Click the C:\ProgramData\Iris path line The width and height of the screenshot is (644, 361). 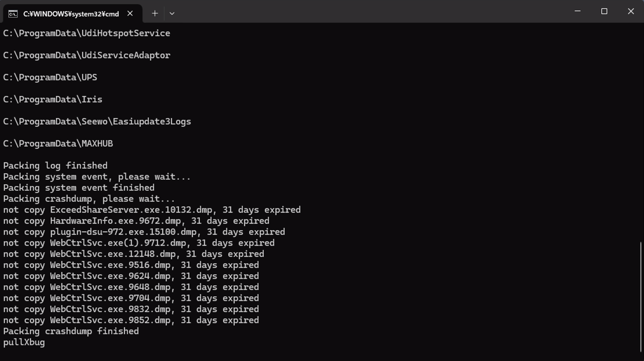tap(53, 99)
